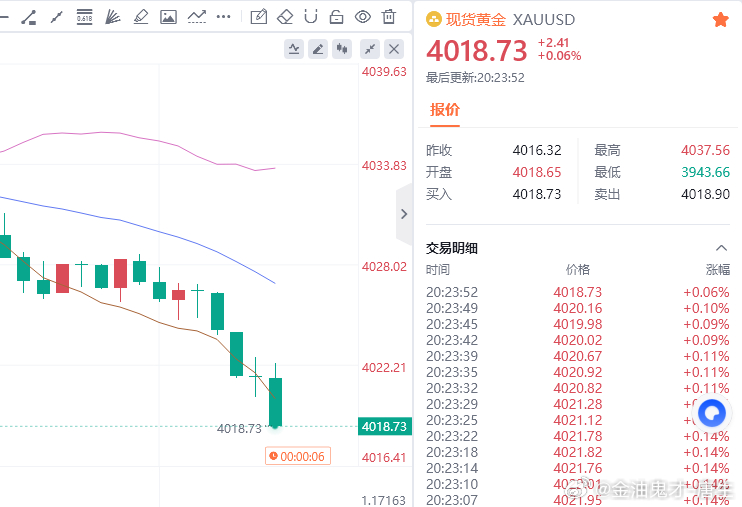Switch to the 报价 tab
Image resolution: width=742 pixels, height=507 pixels.
point(445,110)
